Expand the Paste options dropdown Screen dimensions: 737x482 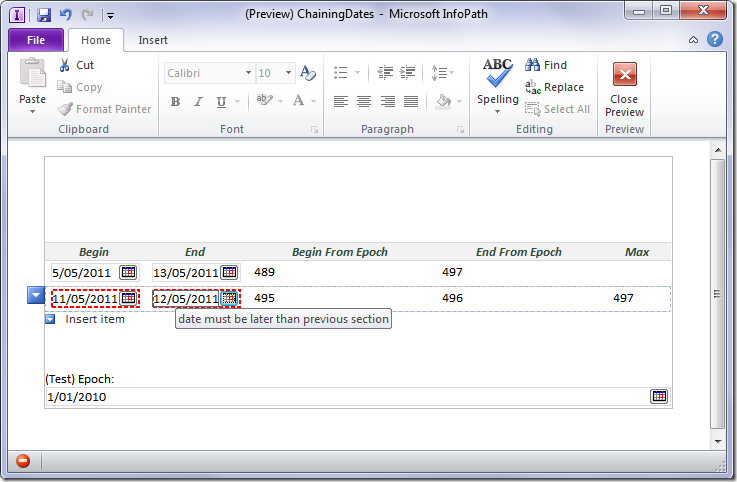[x=33, y=111]
